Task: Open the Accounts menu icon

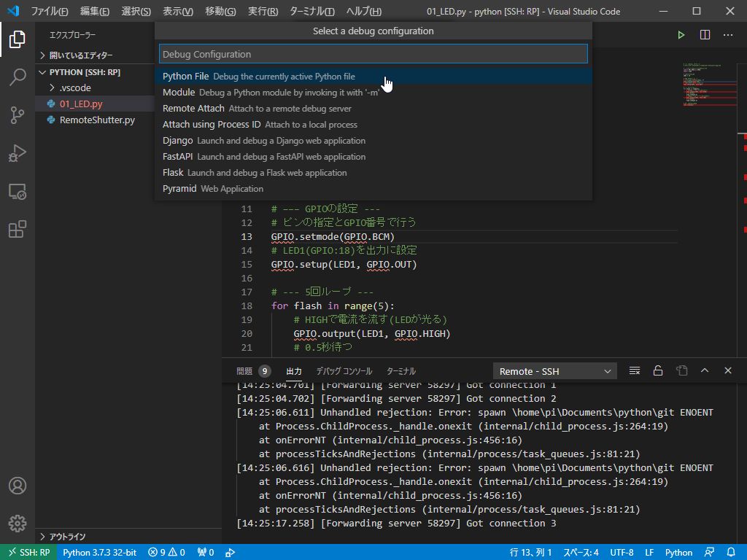Action: (18, 486)
